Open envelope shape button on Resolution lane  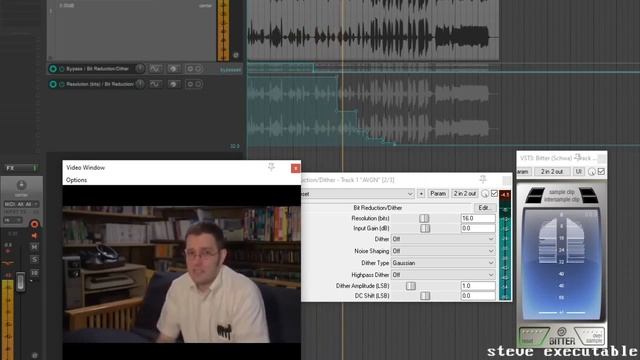[x=155, y=84]
